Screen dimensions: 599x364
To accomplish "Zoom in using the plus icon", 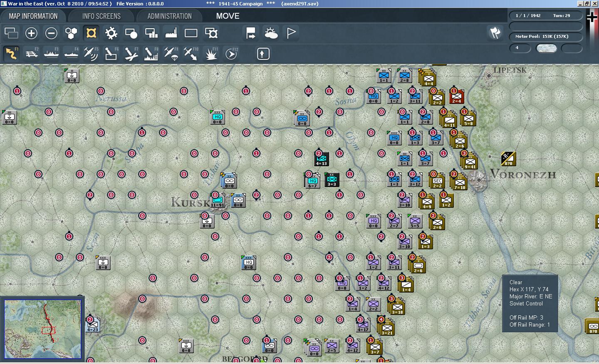I will coord(31,33).
